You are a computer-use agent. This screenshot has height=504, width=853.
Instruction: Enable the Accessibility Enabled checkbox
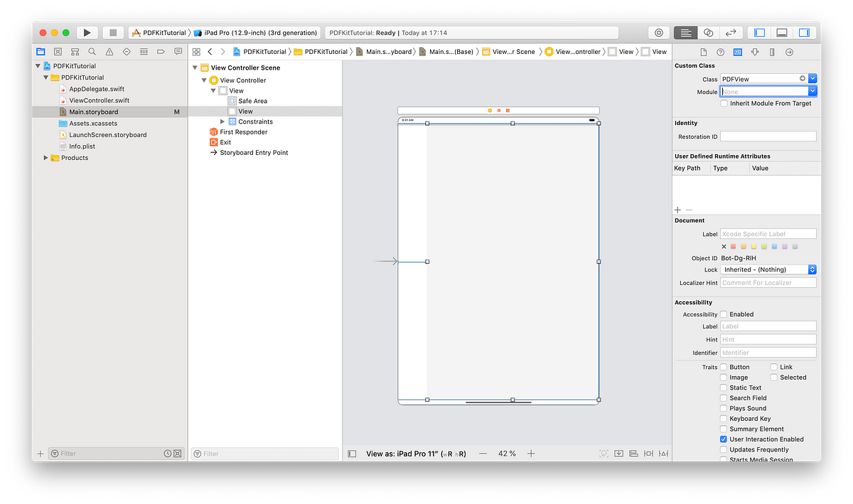pyautogui.click(x=724, y=314)
